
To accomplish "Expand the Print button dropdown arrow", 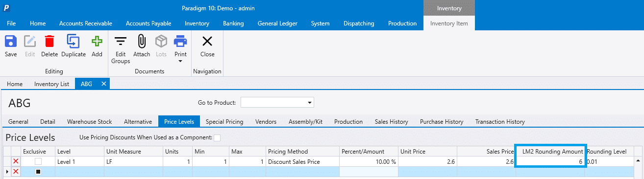I will pos(180,61).
